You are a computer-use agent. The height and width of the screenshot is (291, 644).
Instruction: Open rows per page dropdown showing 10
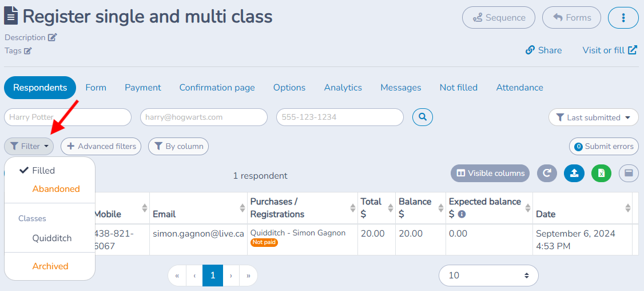click(488, 276)
